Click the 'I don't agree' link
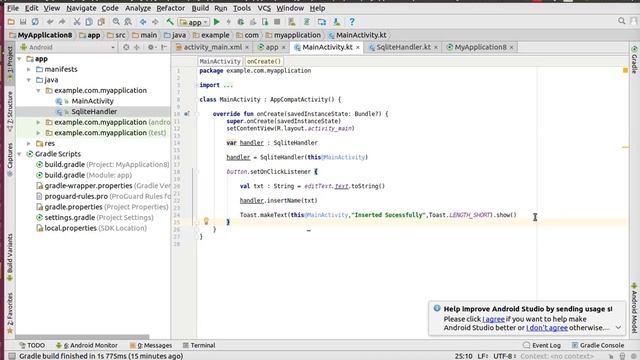Viewport: 640px width, 360px height. [547, 328]
